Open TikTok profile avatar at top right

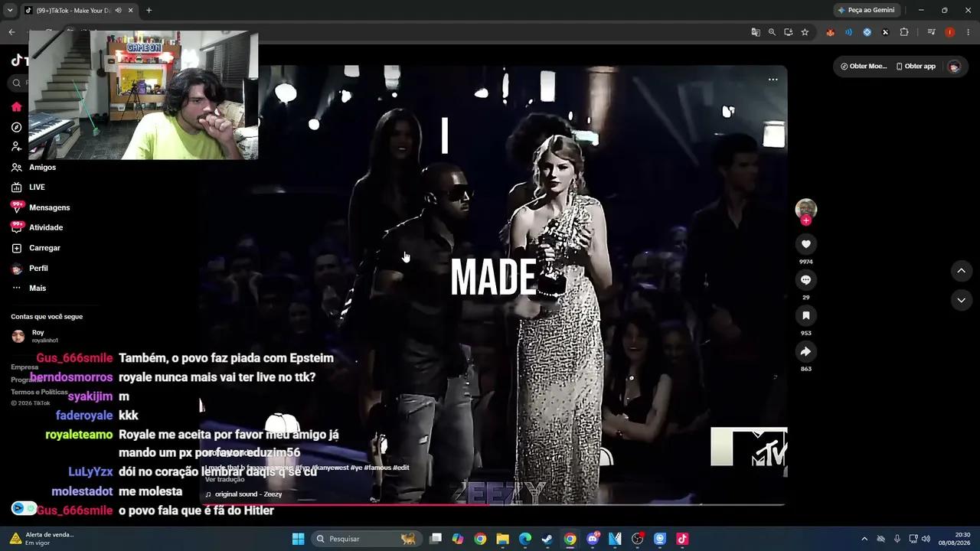pos(954,67)
